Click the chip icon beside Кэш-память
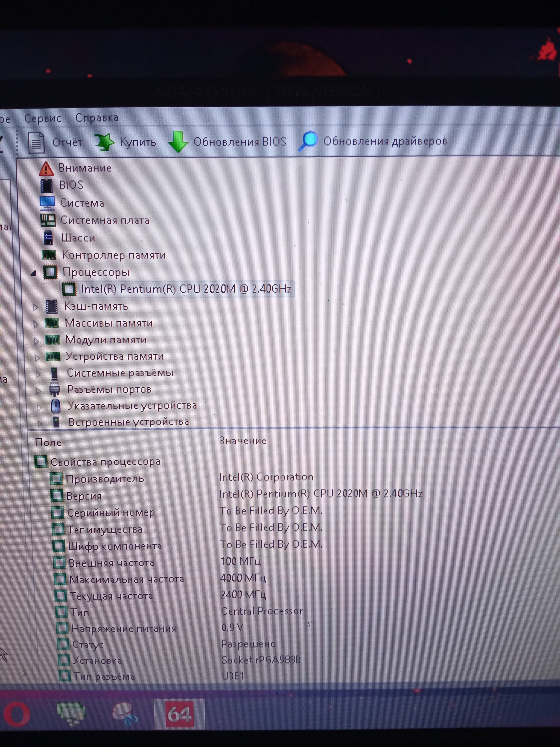Screen dimensions: 560x747 click(x=52, y=306)
